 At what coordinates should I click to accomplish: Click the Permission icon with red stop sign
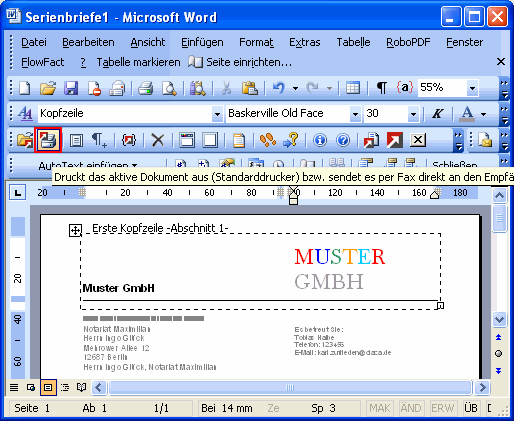coord(94,88)
